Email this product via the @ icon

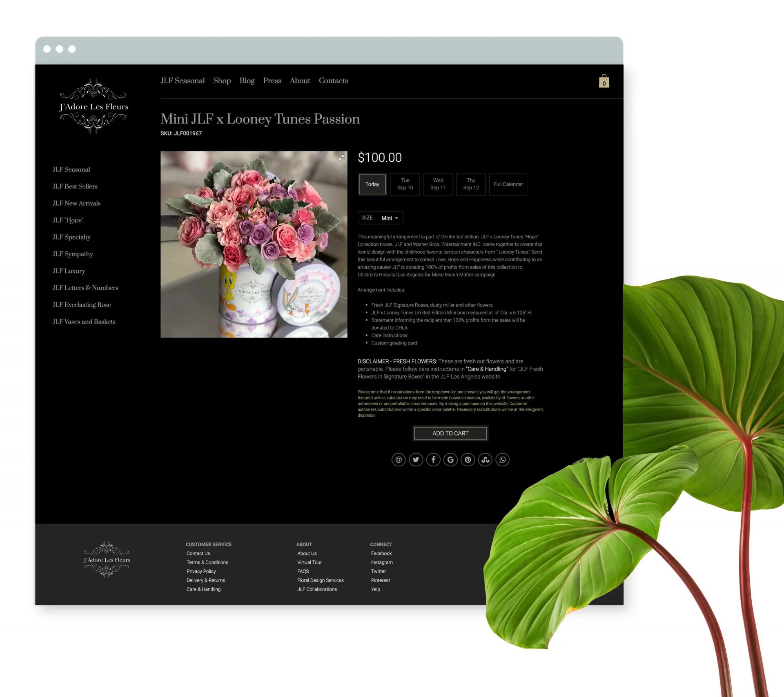point(399,459)
